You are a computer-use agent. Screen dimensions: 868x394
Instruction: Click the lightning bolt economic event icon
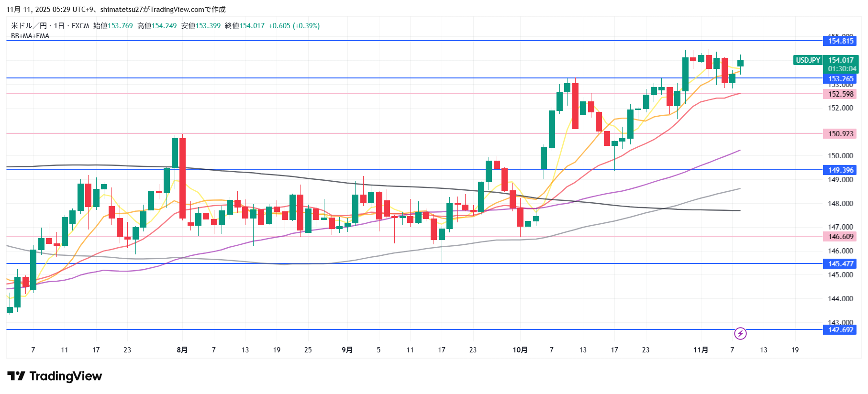740,333
